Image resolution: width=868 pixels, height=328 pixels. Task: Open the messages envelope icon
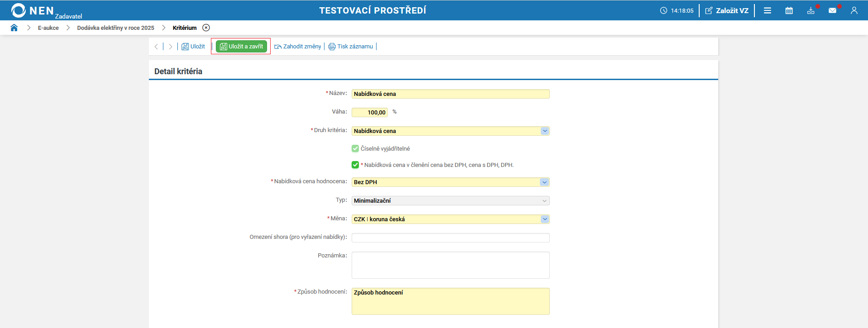click(832, 10)
